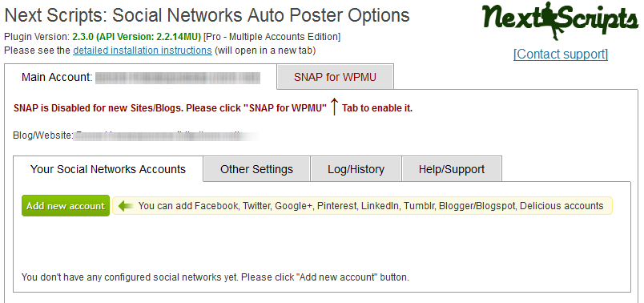Click the no configured social networks message

[x=215, y=277]
